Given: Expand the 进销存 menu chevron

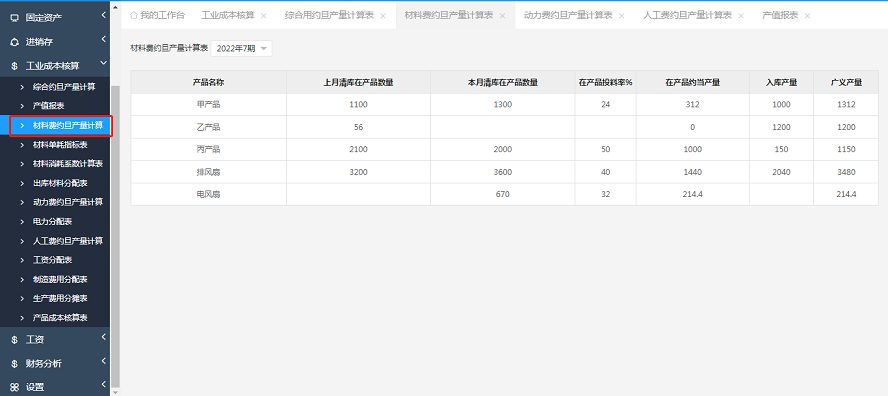Looking at the screenshot, I should click(103, 39).
